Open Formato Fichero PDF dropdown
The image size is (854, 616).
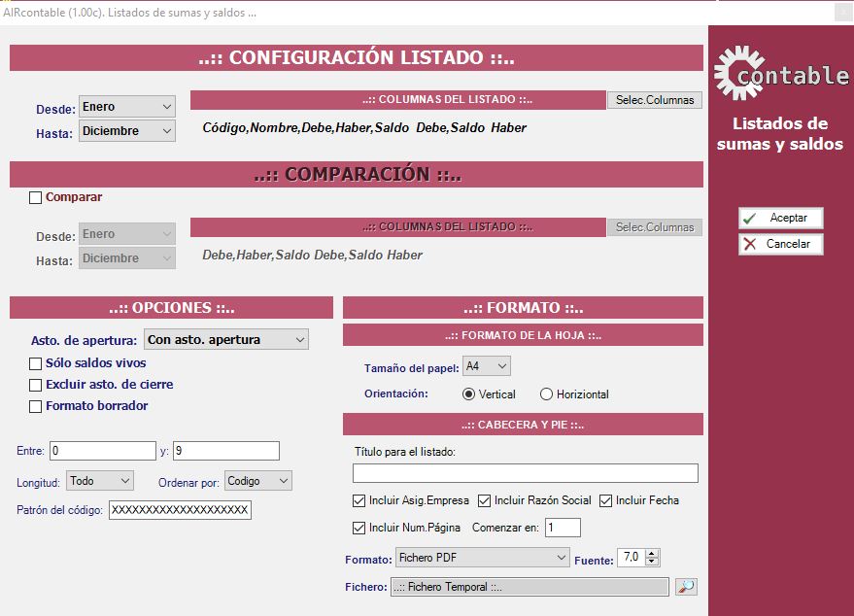pyautogui.click(x=483, y=557)
